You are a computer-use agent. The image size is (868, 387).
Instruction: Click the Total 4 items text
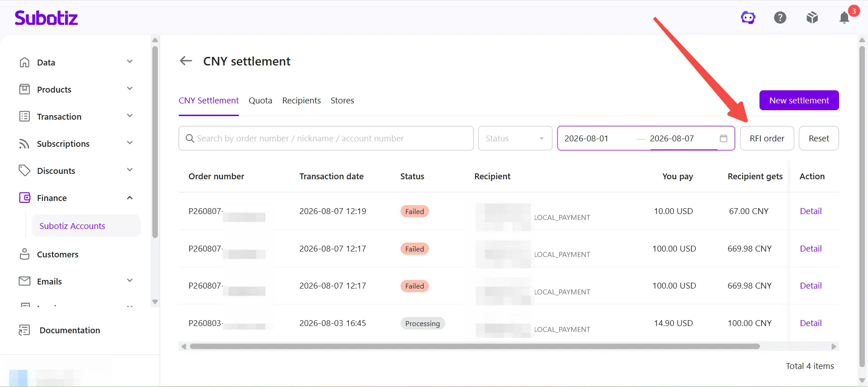810,366
